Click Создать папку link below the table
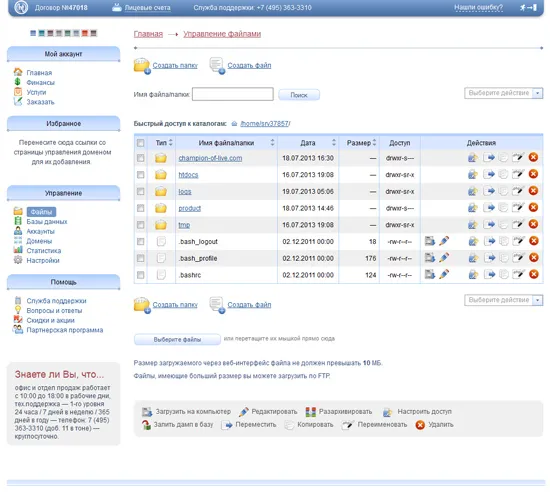 pos(175,304)
